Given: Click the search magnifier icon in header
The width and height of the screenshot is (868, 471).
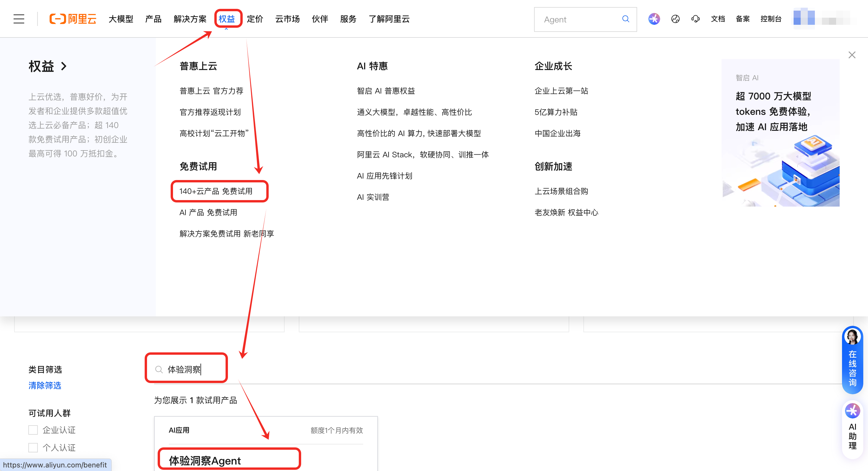Looking at the screenshot, I should (x=625, y=19).
